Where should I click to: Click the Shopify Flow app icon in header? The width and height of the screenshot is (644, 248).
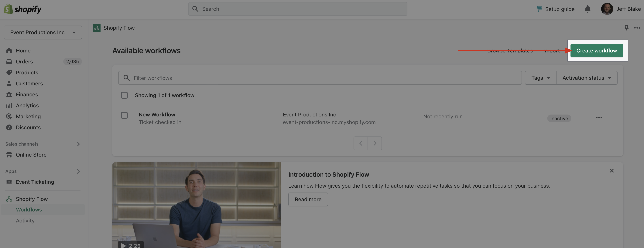97,28
